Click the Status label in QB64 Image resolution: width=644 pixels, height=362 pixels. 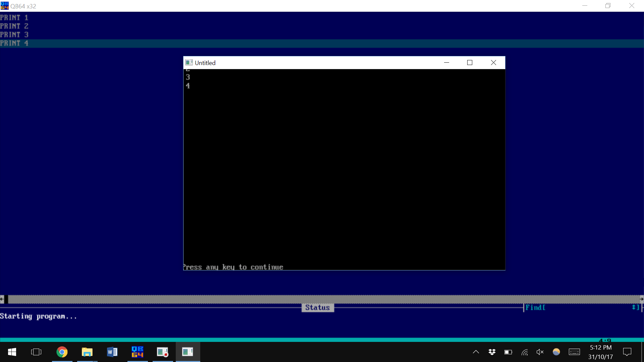pyautogui.click(x=317, y=307)
